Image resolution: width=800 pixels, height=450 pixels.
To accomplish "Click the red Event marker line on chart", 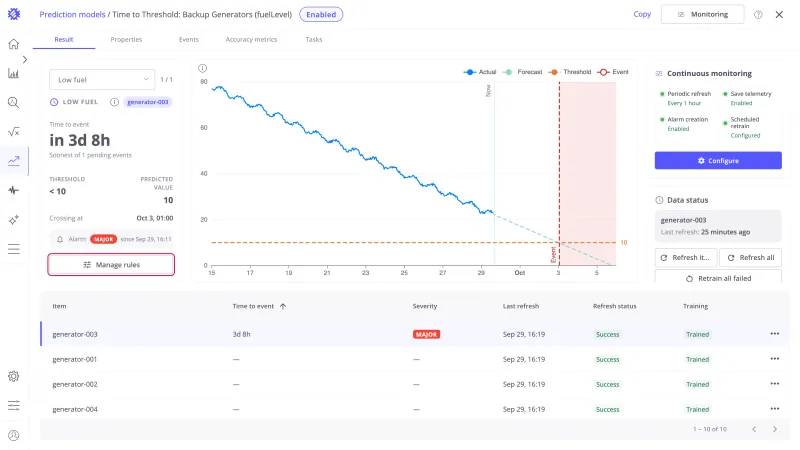I will (559, 173).
